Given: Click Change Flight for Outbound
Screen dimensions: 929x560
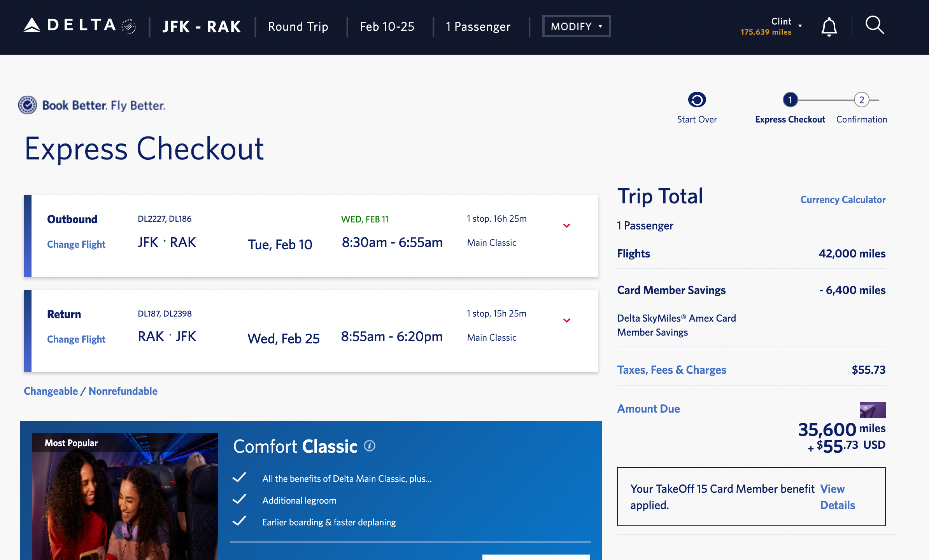Looking at the screenshot, I should (x=76, y=244).
